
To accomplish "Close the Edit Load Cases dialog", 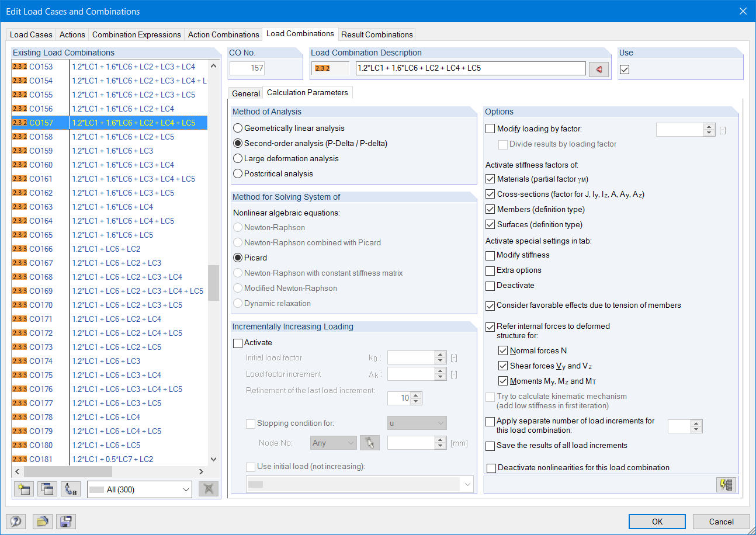I will click(x=743, y=11).
